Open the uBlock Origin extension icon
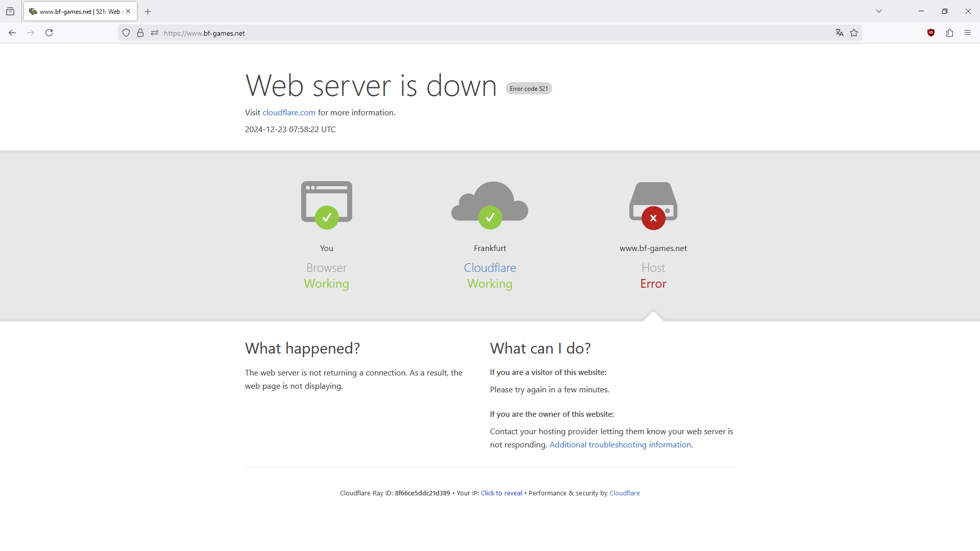 [x=931, y=33]
